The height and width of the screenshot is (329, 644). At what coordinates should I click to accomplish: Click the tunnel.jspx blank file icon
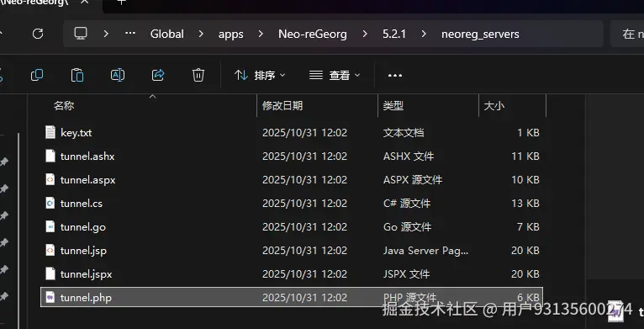[50, 273]
